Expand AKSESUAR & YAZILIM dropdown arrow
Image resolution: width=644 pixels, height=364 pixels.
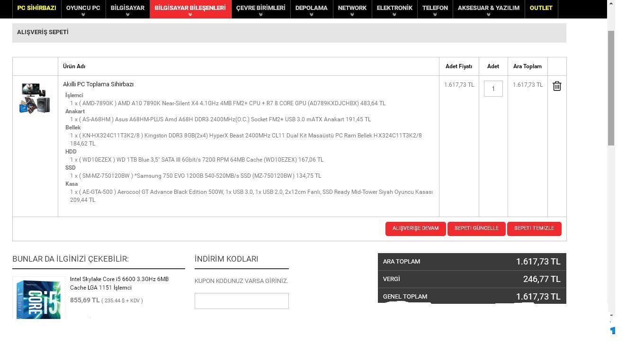(489, 15)
